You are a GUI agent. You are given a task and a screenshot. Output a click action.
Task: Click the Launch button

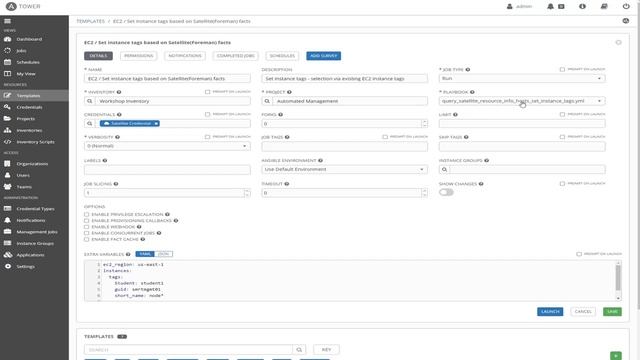[x=550, y=311]
